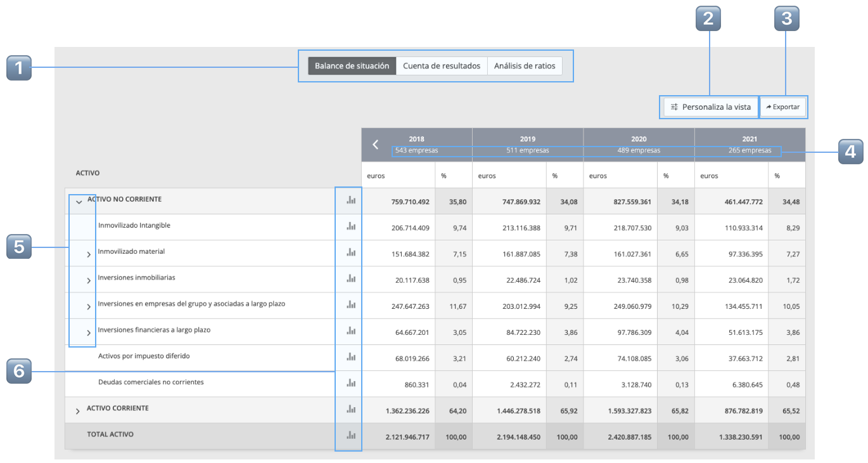
Task: Open chart for Deudas comerciales no corrientes
Action: tap(350, 383)
